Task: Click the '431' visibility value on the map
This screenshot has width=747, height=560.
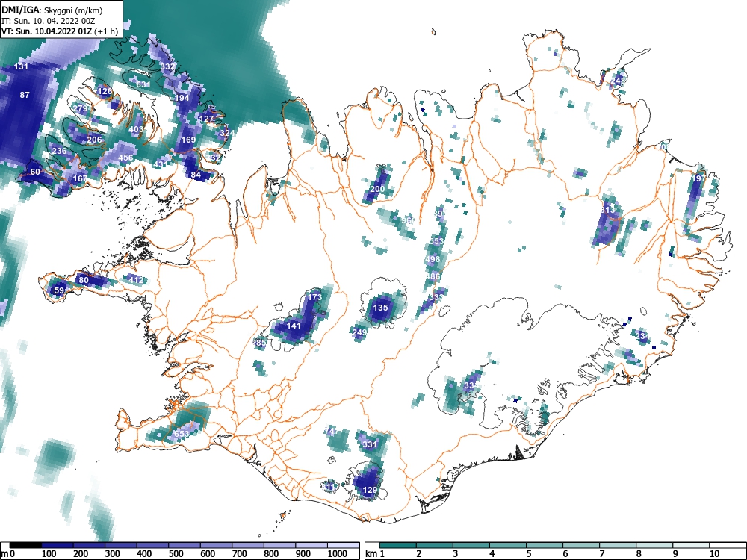Action: 161,165
